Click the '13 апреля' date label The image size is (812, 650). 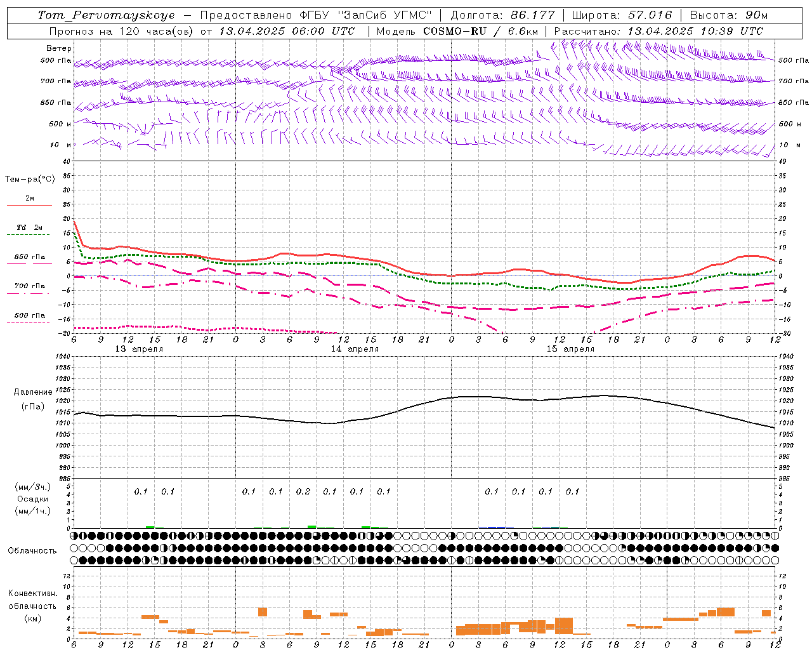coord(139,349)
